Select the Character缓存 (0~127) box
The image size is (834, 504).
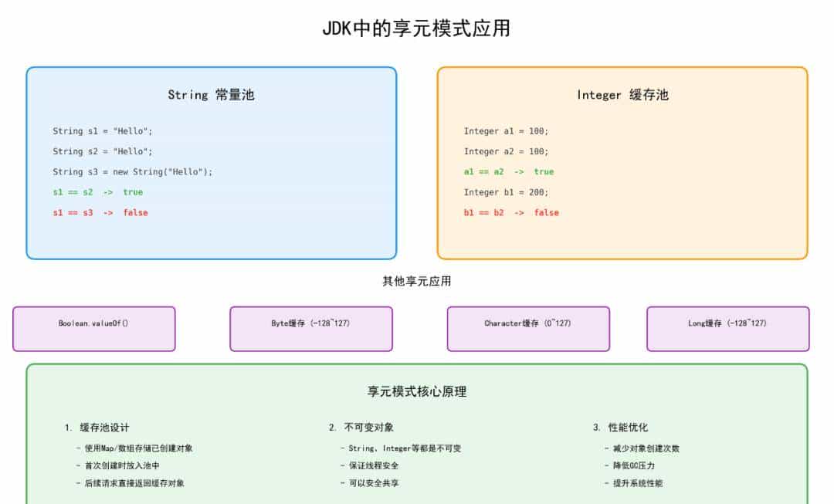(x=527, y=328)
